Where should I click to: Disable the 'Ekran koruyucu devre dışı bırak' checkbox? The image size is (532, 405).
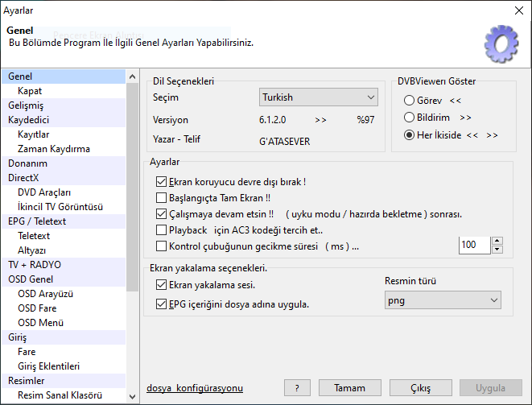coord(161,182)
